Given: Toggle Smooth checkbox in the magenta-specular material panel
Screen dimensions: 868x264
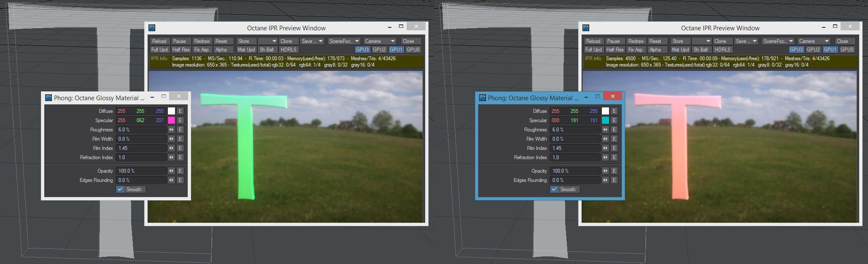Looking at the screenshot, I should [131, 189].
